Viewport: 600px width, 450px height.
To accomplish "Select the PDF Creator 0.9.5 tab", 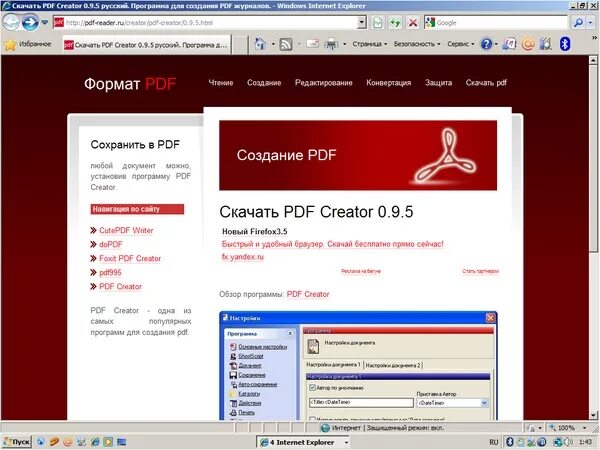I will click(x=147, y=45).
